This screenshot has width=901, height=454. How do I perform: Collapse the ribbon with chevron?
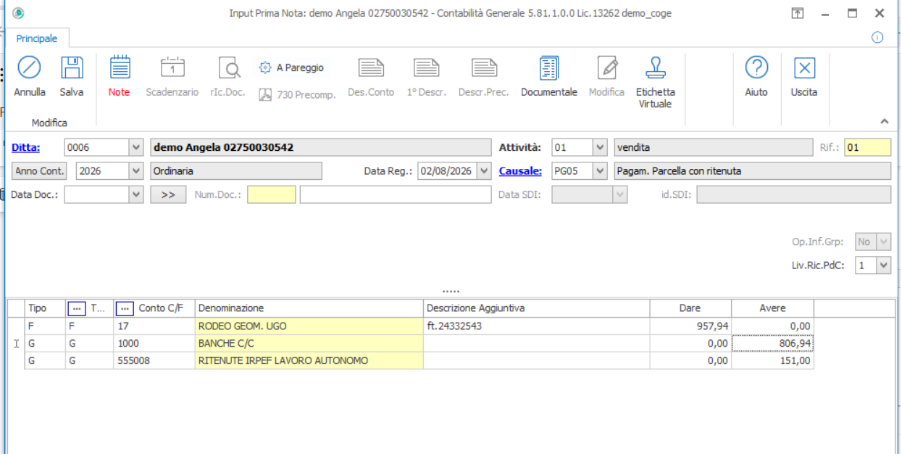tap(883, 121)
